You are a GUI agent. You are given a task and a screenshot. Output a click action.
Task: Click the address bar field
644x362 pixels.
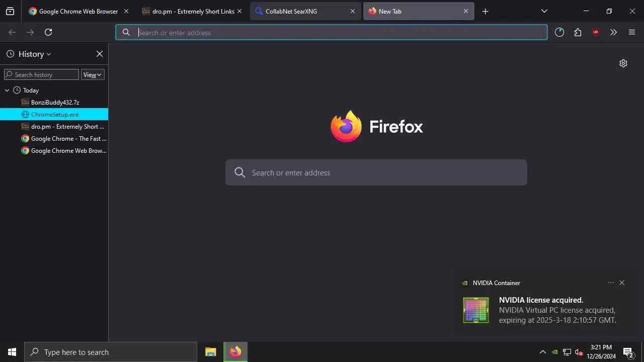[332, 32]
